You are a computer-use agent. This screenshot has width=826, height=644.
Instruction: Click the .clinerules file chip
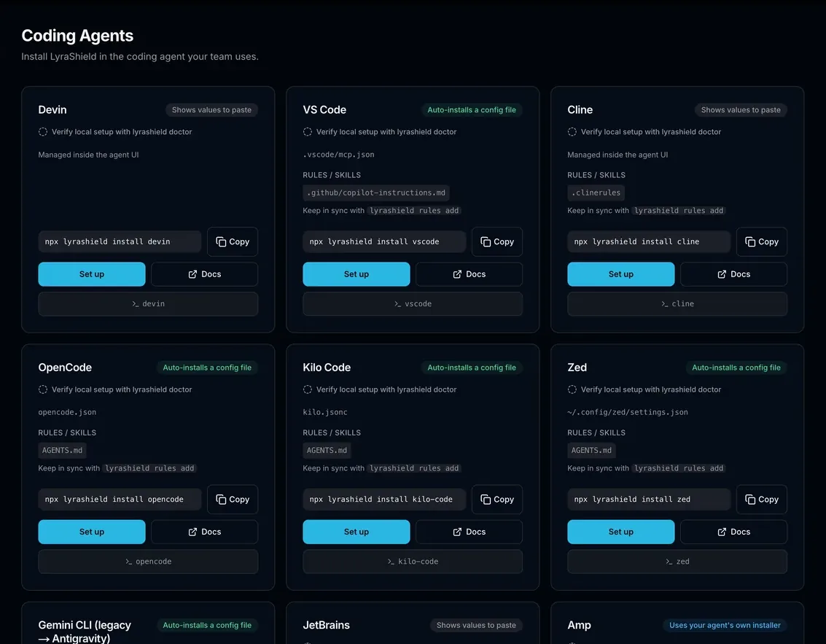596,193
